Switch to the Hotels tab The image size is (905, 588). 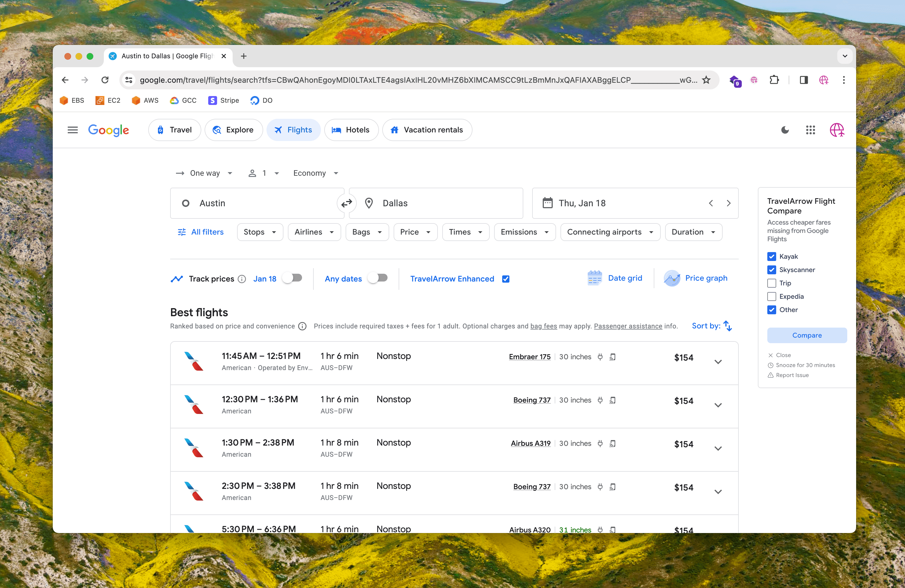(x=351, y=130)
